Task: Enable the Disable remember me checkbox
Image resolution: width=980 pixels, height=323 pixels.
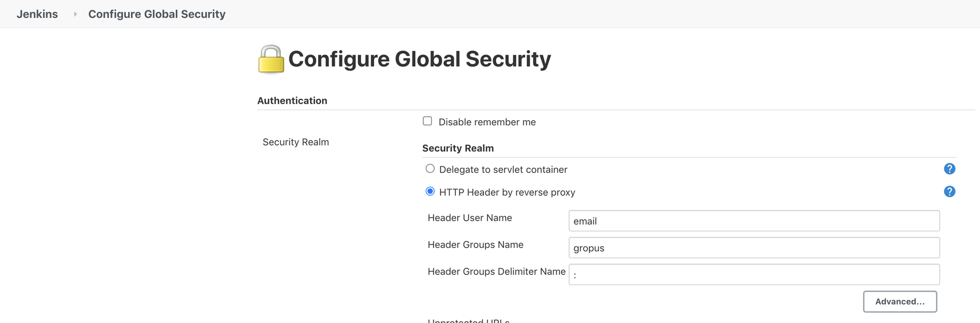Action: [x=427, y=121]
